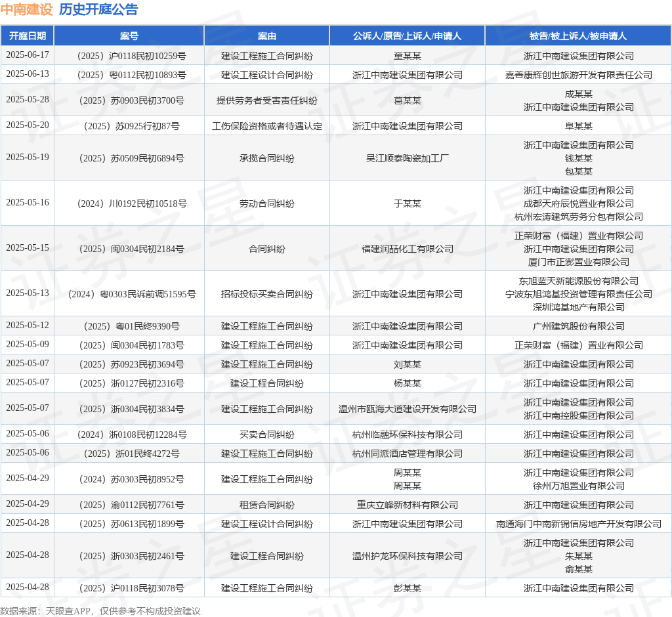Screen dimensions: 672x617
Task: Click plaintiff 杭州临融环保科技有限公司
Action: click(407, 435)
